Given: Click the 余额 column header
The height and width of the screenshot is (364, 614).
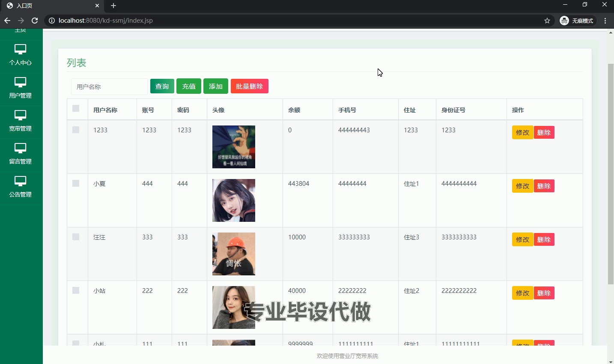Looking at the screenshot, I should [x=294, y=110].
